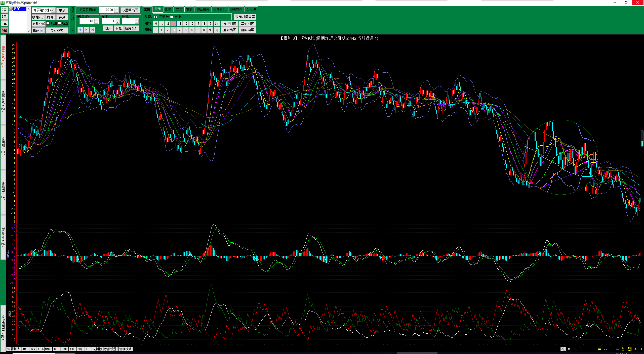The width and height of the screenshot is (644, 354).
Task: Click the yellow X delete drawings icon
Action: click(641, 349)
